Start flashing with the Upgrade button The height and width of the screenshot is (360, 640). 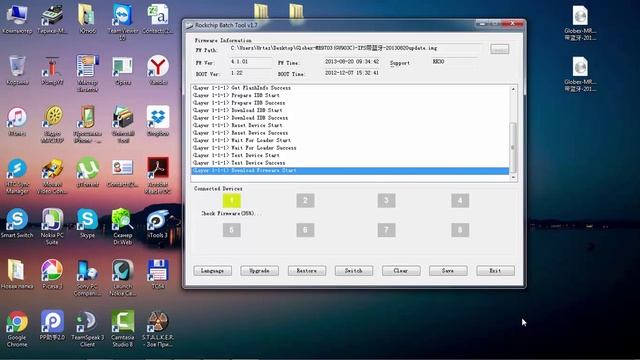click(260, 271)
